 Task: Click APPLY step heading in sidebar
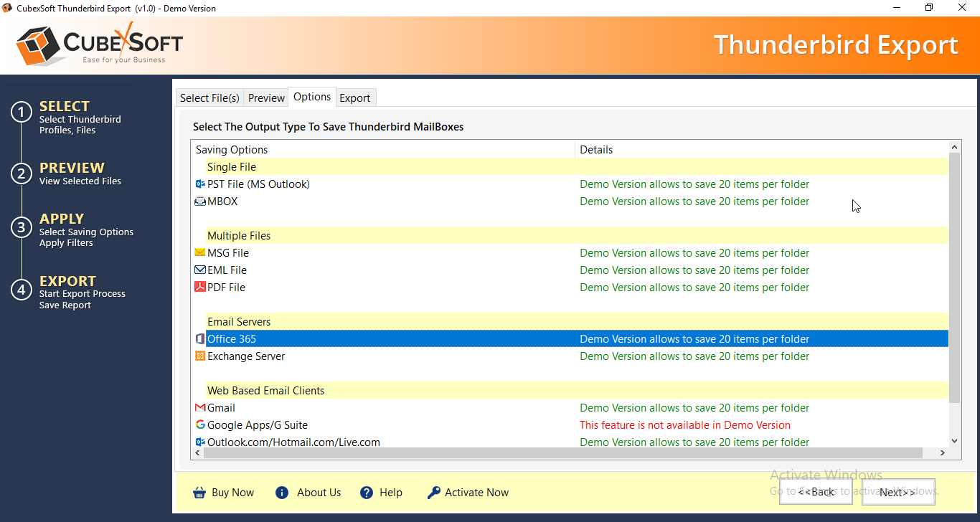(x=62, y=219)
